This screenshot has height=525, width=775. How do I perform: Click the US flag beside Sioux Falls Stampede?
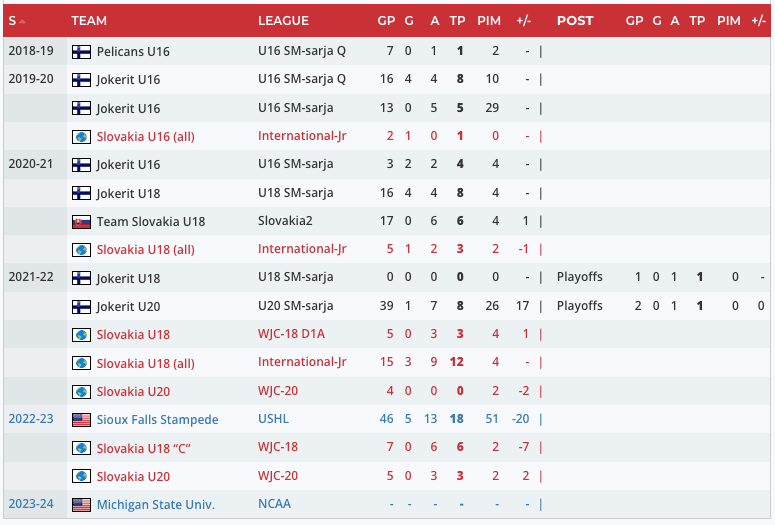(81, 420)
